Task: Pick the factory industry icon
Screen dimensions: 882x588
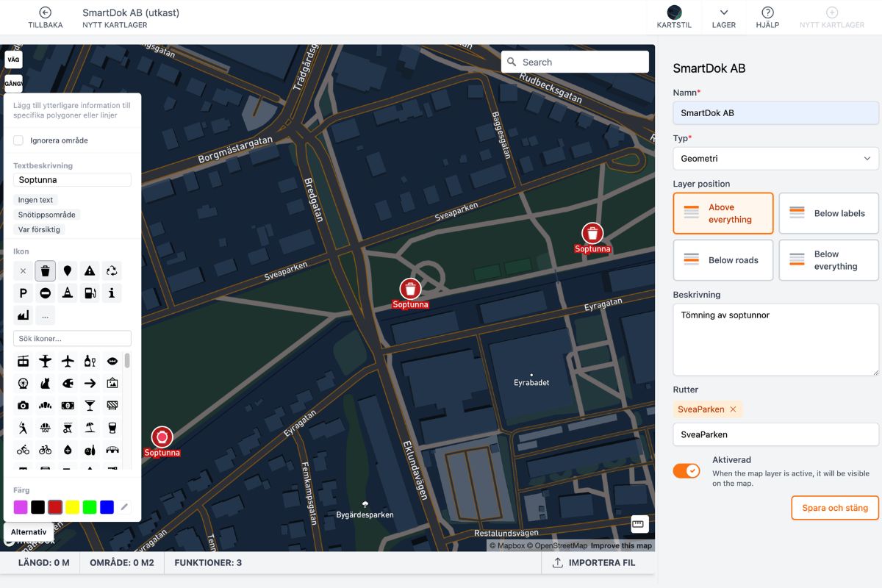Action: tap(24, 315)
